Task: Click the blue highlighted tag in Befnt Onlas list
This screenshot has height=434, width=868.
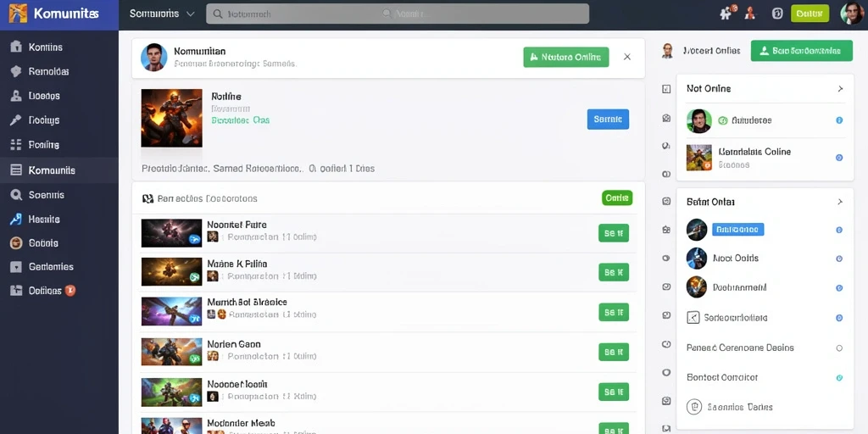Action: coord(738,229)
